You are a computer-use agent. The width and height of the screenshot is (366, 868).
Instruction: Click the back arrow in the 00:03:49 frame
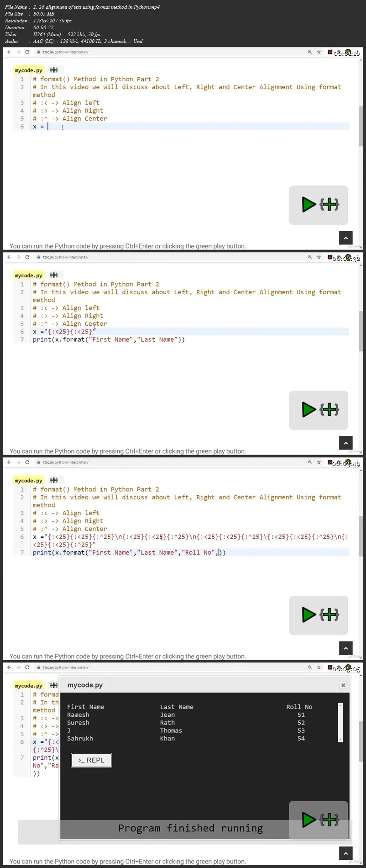9,462
